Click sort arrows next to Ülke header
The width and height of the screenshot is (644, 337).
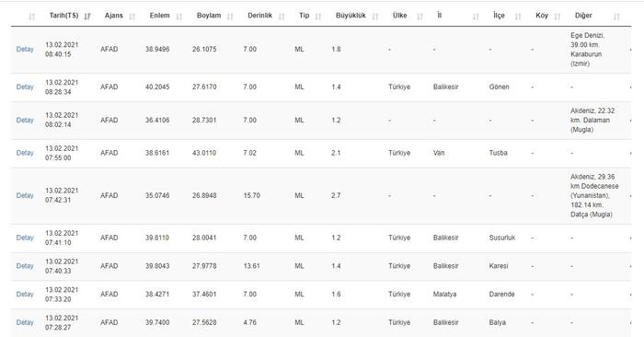point(420,17)
